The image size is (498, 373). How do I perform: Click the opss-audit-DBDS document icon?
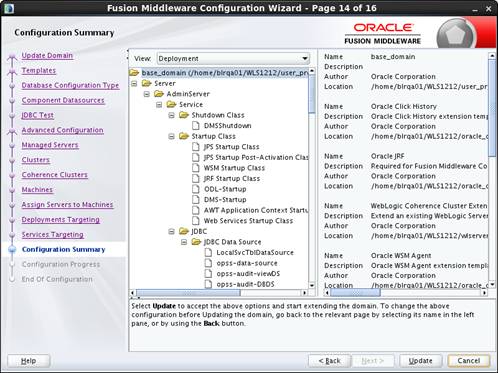pos(208,284)
